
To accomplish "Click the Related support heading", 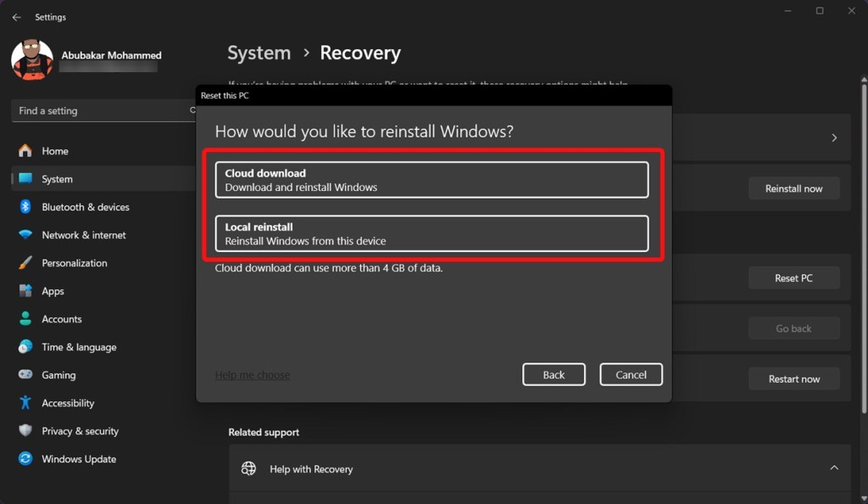I will (264, 432).
